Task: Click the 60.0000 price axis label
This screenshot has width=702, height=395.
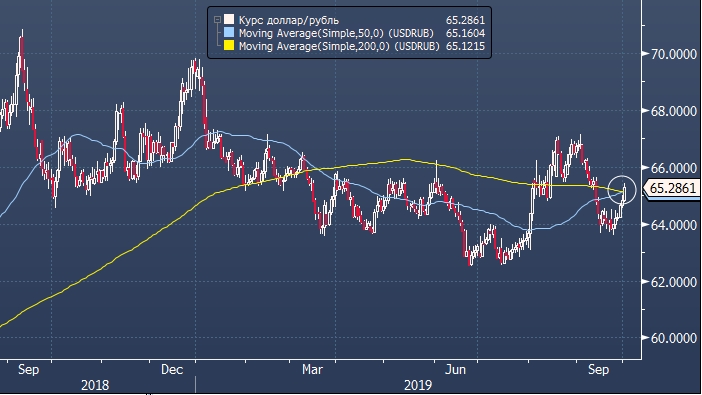Action: [673, 338]
